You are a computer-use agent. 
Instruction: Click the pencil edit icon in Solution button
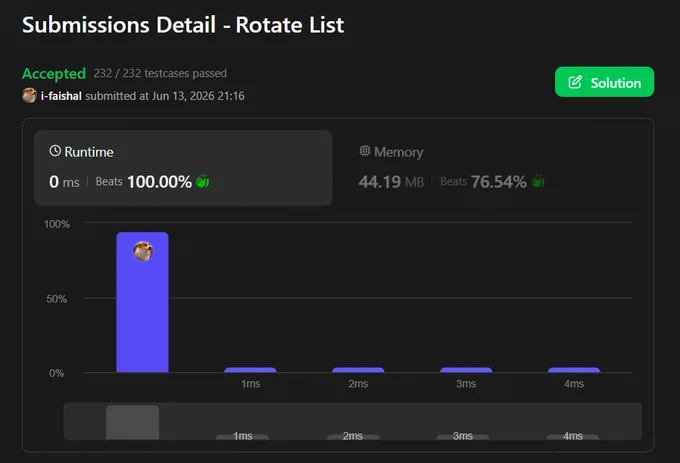575,82
